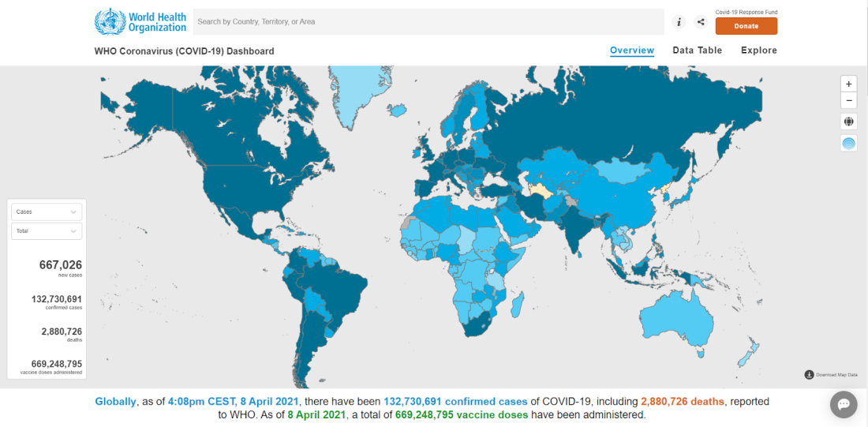Image resolution: width=868 pixels, height=427 pixels.
Task: Click '132,730,691 confirmed cases' blue text
Action: (x=455, y=402)
